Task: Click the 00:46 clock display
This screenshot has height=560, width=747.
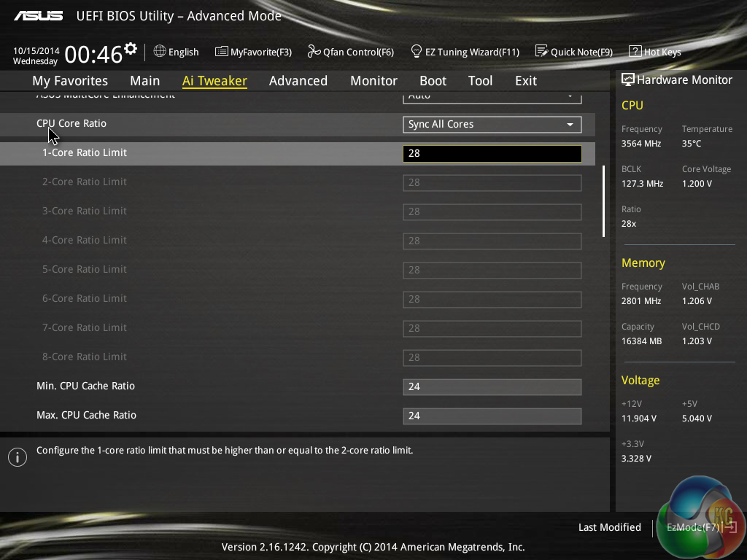Action: coord(93,54)
